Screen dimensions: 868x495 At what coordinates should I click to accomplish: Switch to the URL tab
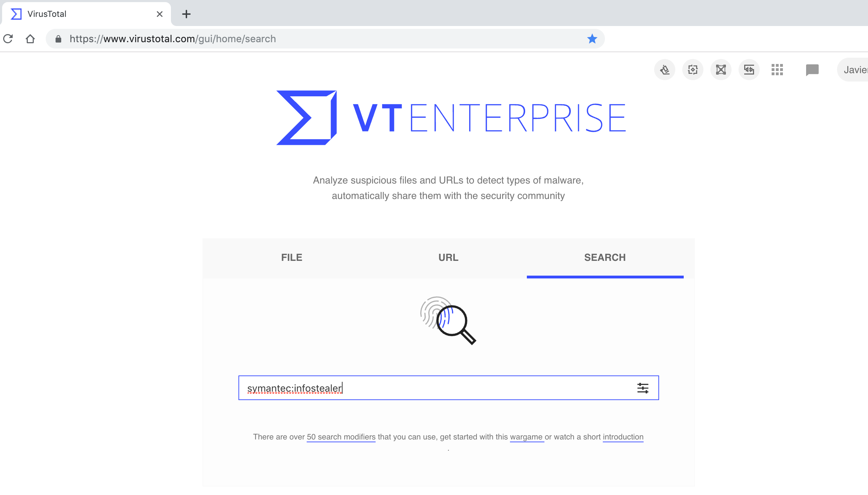coord(448,257)
